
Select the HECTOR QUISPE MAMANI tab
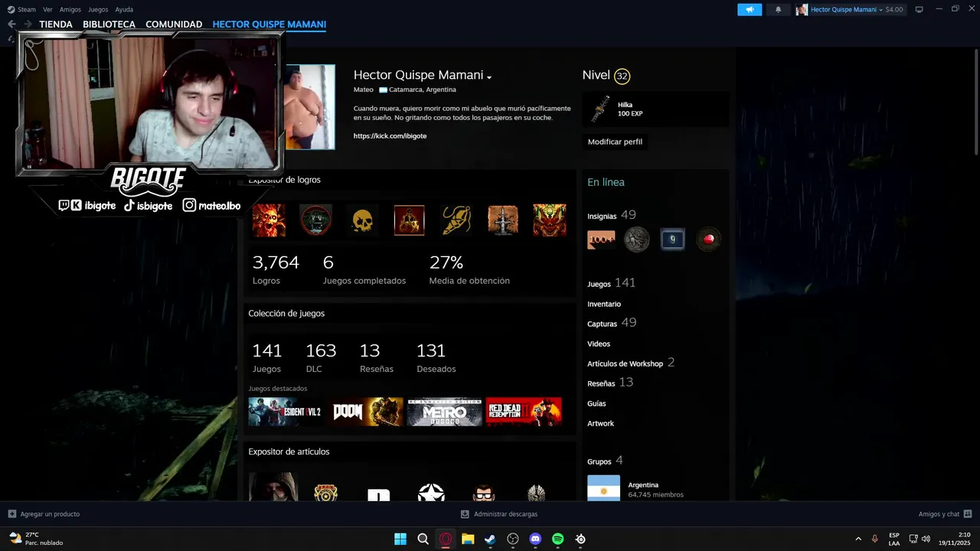(269, 24)
